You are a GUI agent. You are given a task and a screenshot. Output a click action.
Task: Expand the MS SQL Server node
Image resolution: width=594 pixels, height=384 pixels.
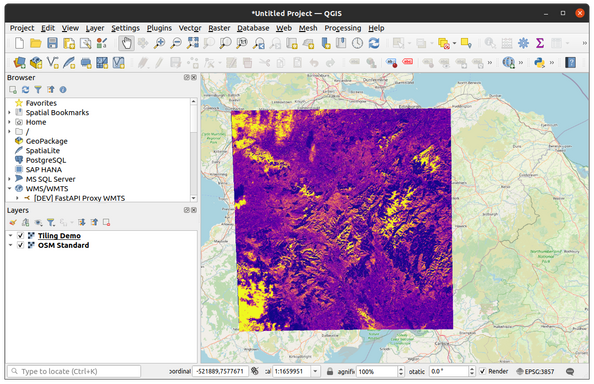coord(9,179)
